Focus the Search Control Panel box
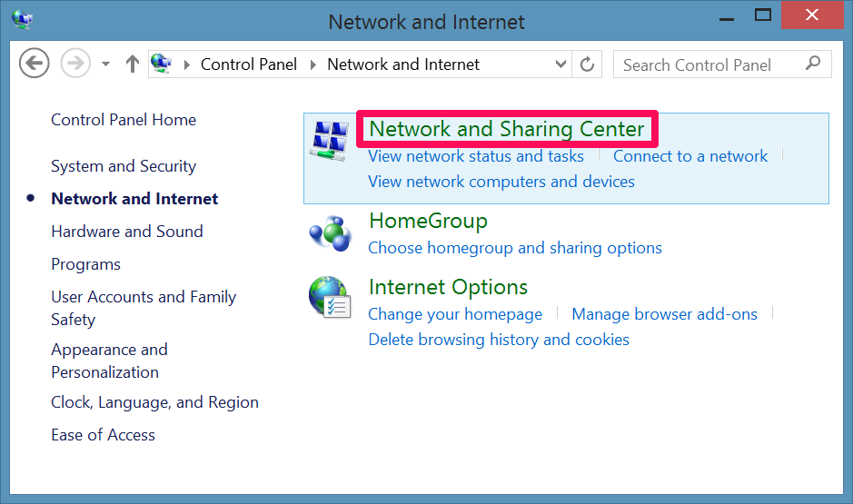Image resolution: width=853 pixels, height=504 pixels. point(722,64)
